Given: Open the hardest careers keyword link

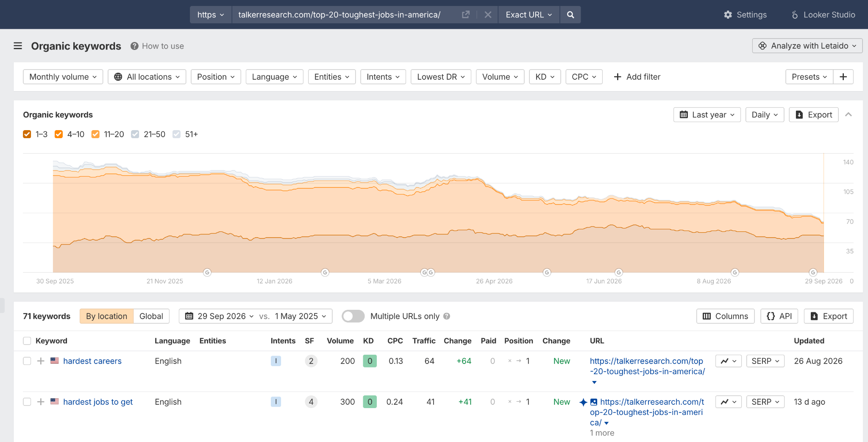Looking at the screenshot, I should click(92, 361).
